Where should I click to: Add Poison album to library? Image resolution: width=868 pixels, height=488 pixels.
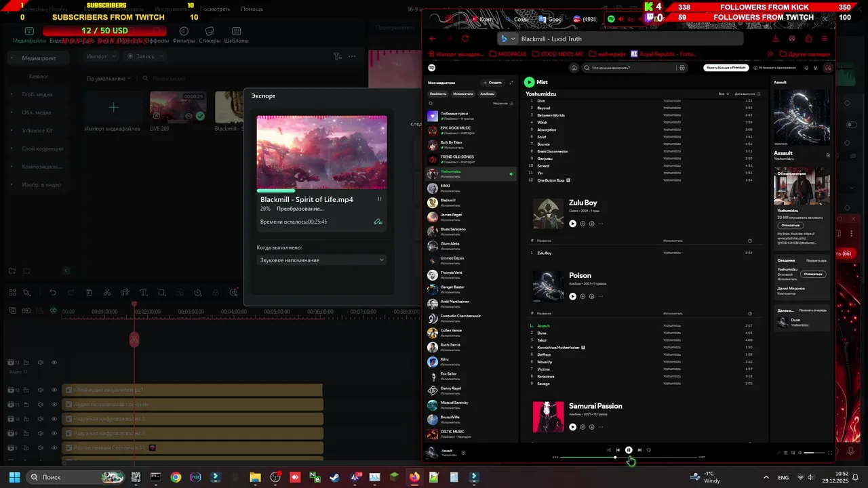(583, 296)
